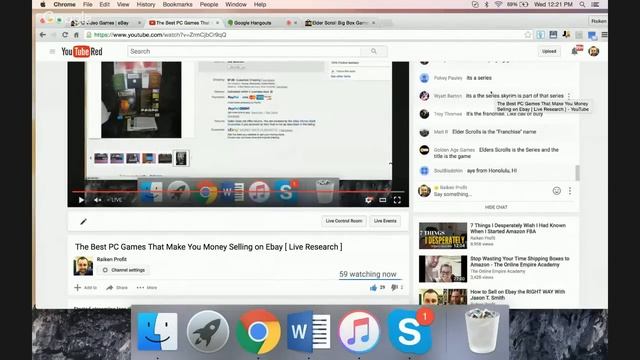Open the People menu in the menu bar
The height and width of the screenshot is (360, 640).
[x=209, y=4]
